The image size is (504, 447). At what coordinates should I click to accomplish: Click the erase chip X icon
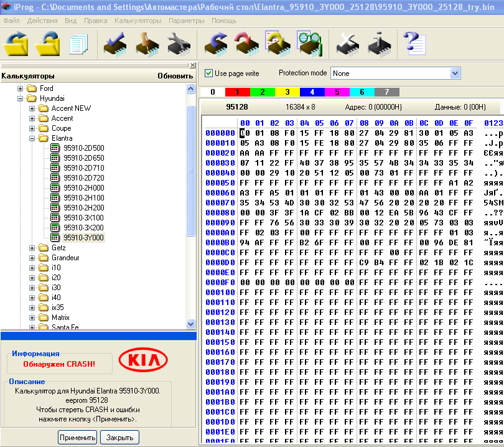tap(348, 44)
